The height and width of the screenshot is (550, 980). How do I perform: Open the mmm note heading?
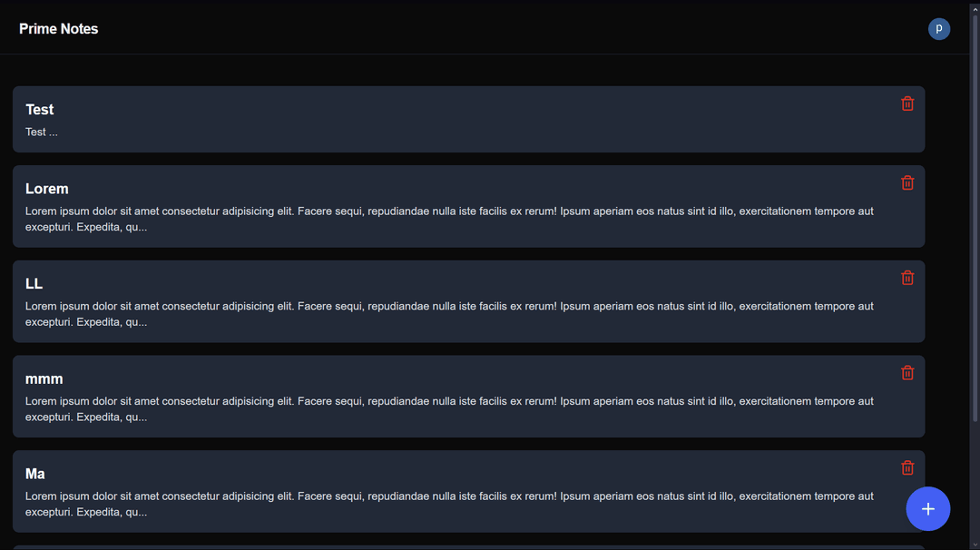pos(44,378)
